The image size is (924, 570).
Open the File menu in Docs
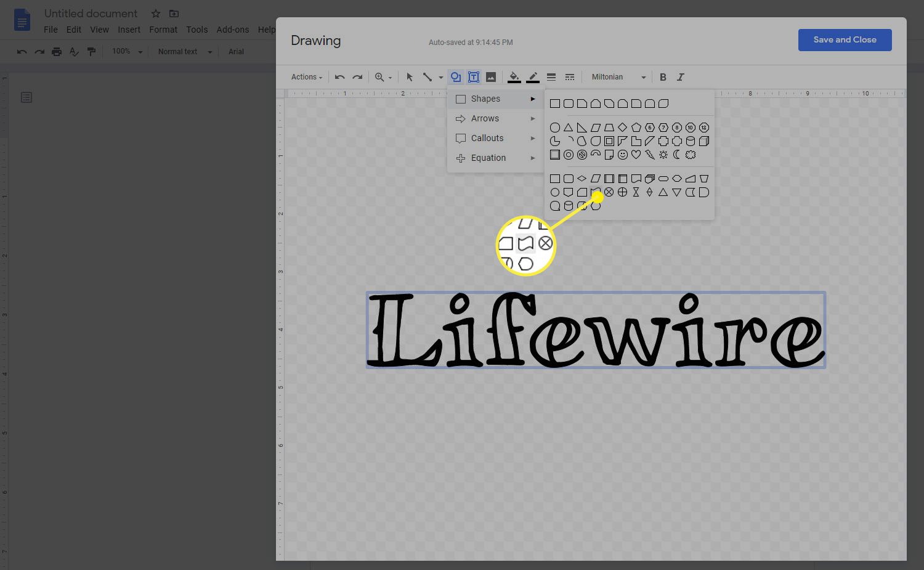pyautogui.click(x=51, y=30)
